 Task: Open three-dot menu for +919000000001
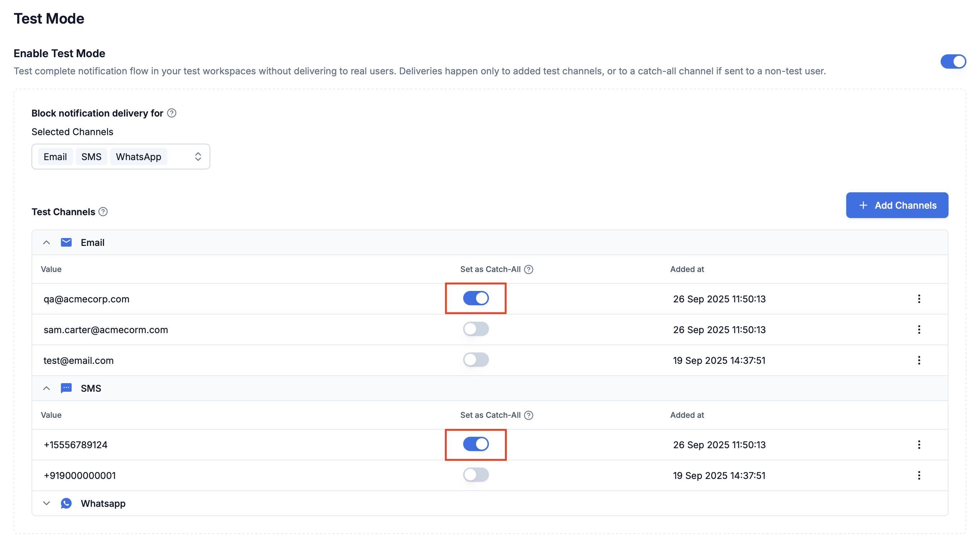(x=919, y=476)
